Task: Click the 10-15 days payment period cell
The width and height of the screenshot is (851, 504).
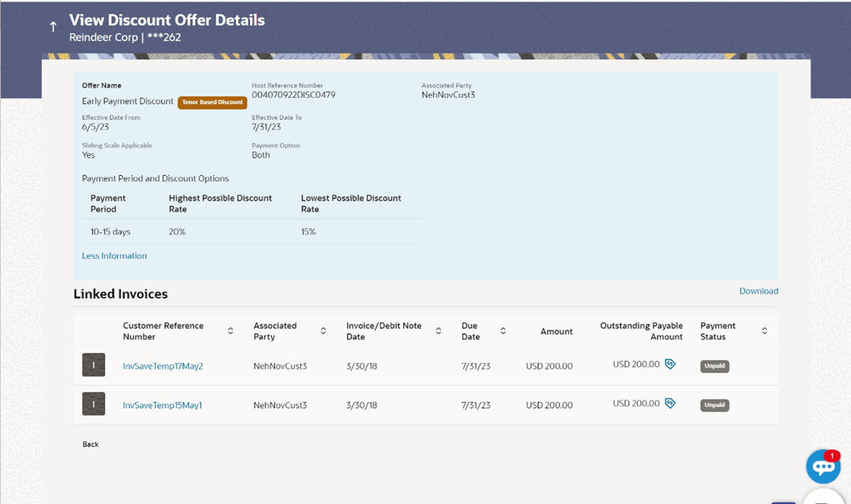Action: [110, 232]
